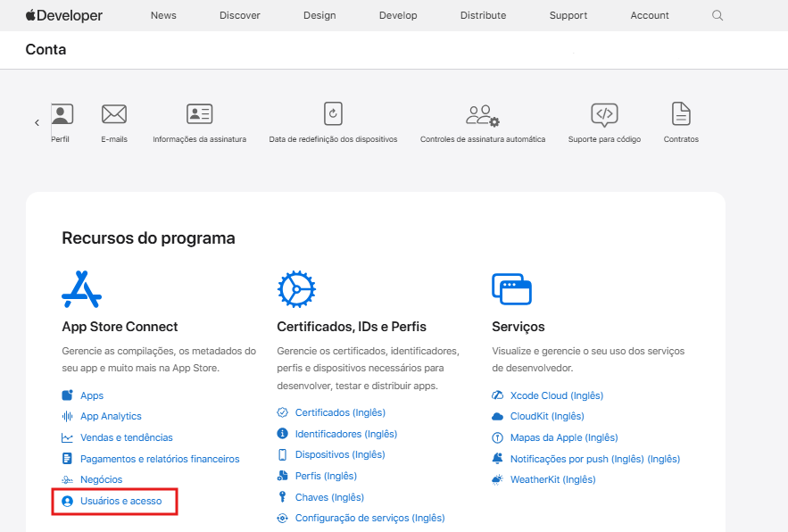Open Usuários e acesso link
This screenshot has height=532, width=788.
click(120, 502)
